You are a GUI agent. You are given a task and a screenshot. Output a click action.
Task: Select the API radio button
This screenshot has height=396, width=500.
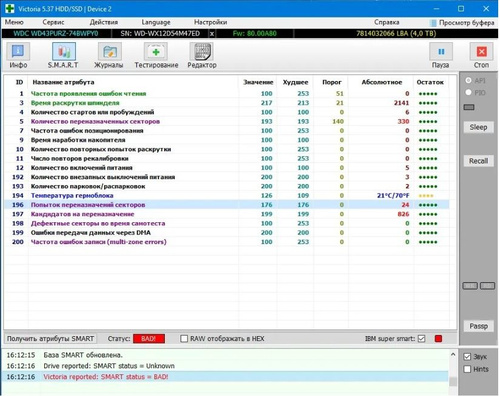[468, 80]
